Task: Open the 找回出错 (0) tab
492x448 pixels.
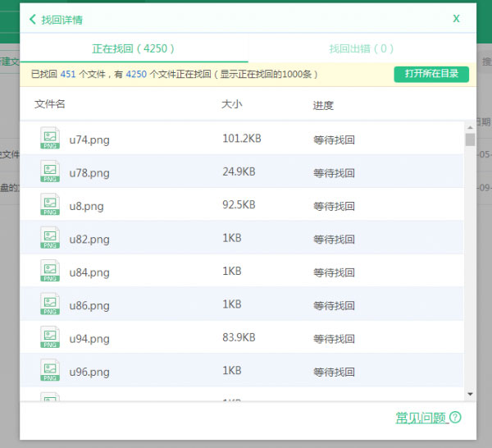Action: [362, 48]
